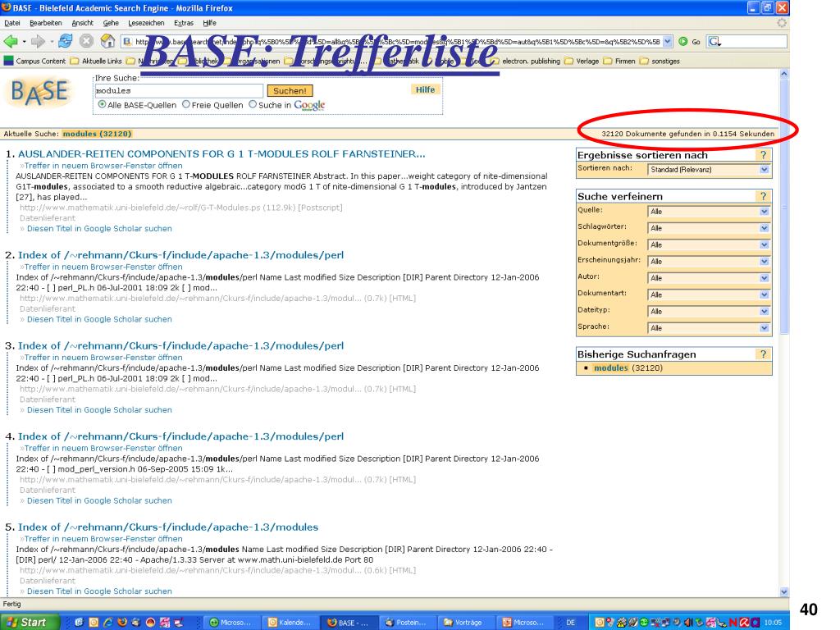Open the Lesezeichen menu
This screenshot has width=840, height=630.
146,23
